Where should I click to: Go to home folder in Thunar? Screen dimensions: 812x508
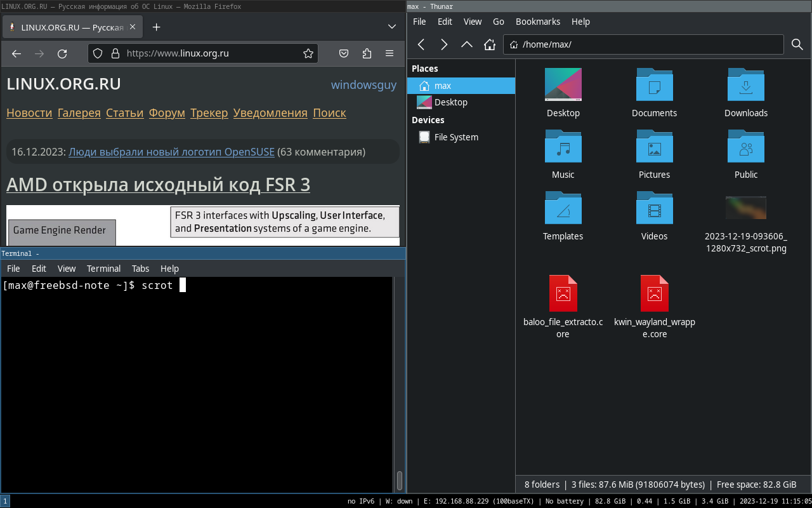click(490, 44)
